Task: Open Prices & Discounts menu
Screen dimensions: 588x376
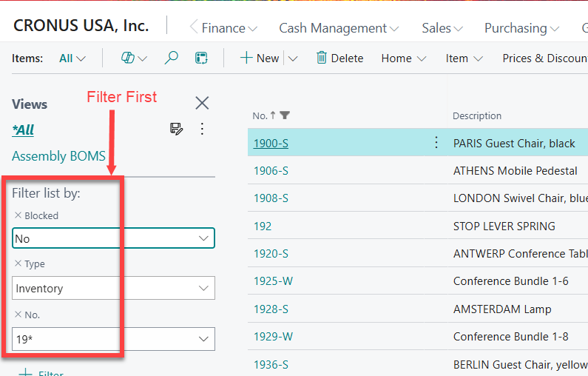Action: click(545, 58)
